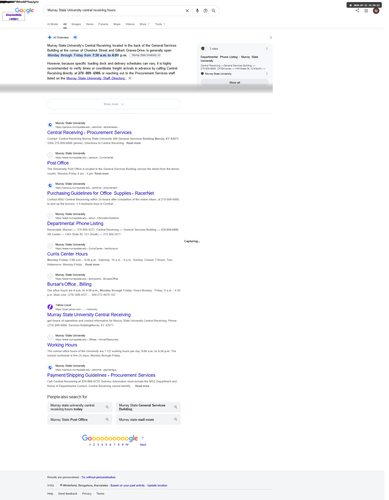The height and width of the screenshot is (500, 389).
Task: Open 'Central Receiving - Procurement Services' result
Action: pyautogui.click(x=89, y=132)
